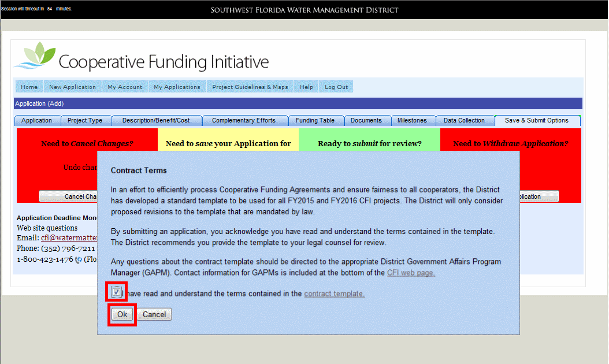
Task: Switch to the Project Type tab
Action: (85, 120)
